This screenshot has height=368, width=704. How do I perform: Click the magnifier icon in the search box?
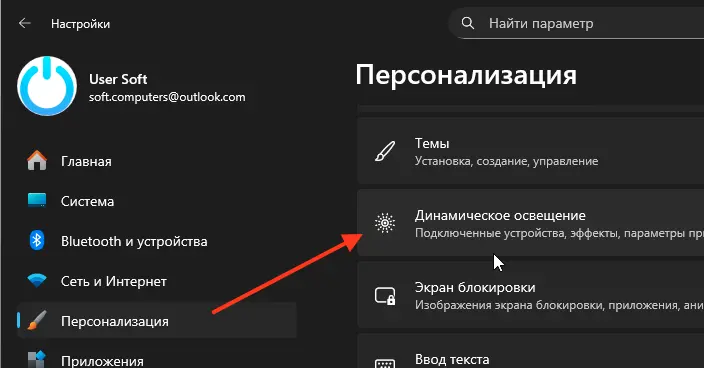coord(467,23)
